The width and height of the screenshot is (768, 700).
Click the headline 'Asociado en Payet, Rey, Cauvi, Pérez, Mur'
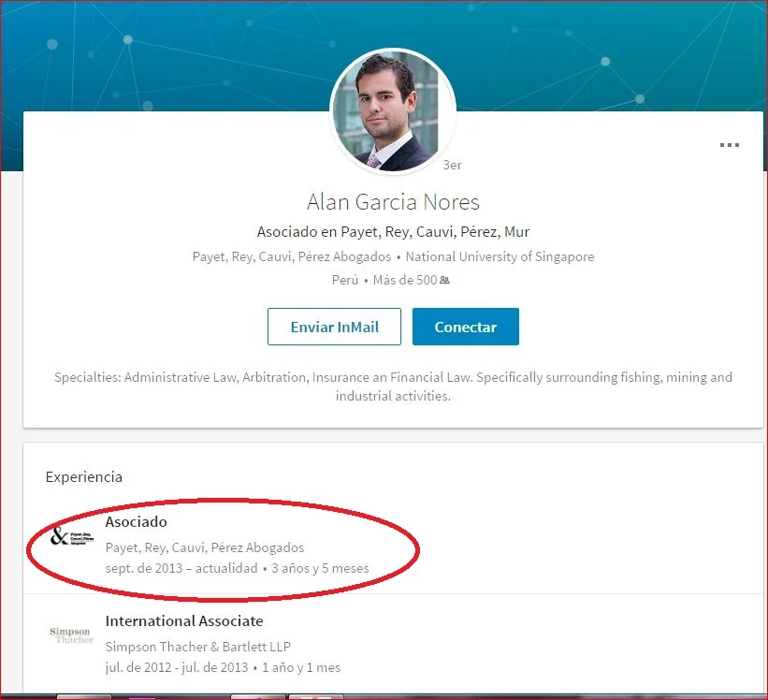coord(393,231)
